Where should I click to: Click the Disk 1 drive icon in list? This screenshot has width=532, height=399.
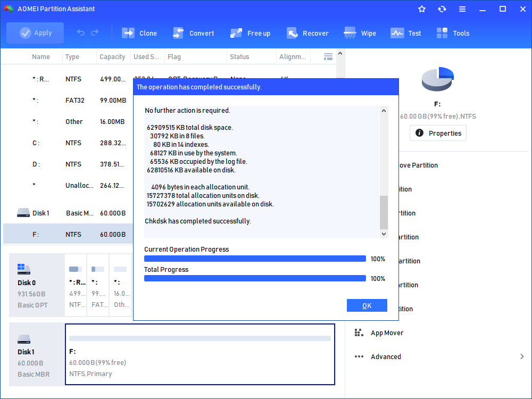coord(23,213)
